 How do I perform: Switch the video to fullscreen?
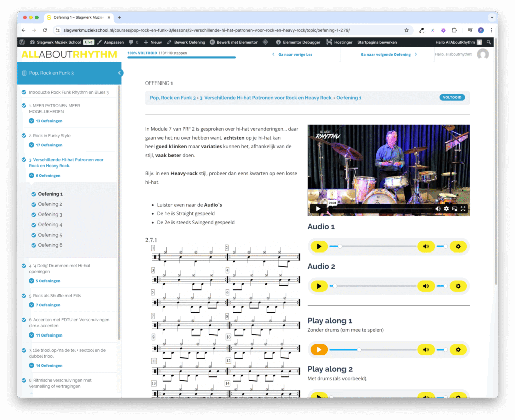463,209
